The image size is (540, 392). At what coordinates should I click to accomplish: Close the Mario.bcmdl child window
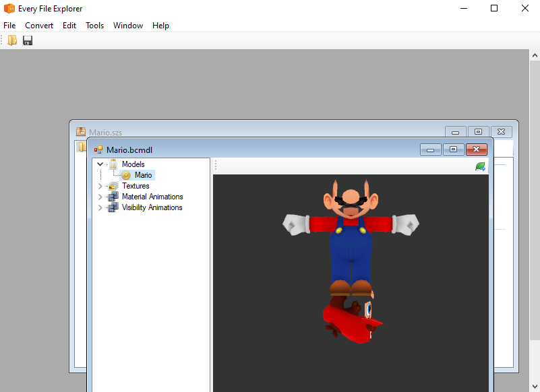pyautogui.click(x=476, y=150)
